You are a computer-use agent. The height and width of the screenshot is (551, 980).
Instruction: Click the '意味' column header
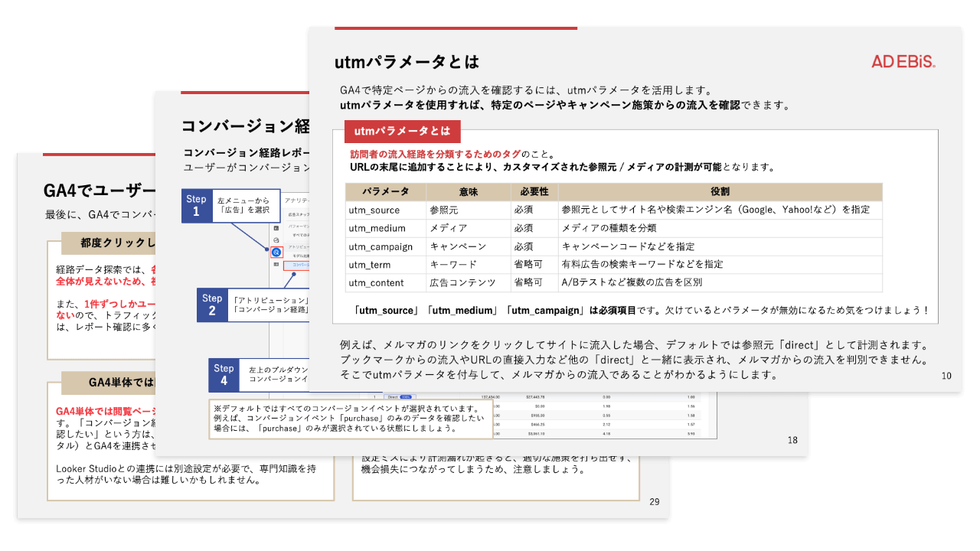(469, 191)
